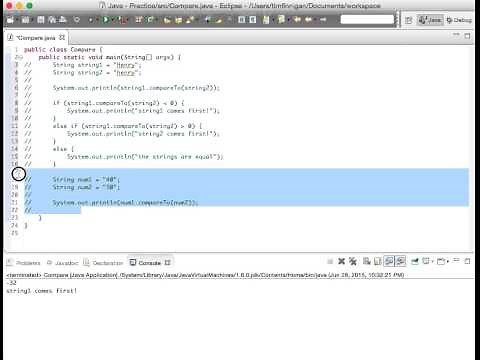Click the Previous Annotation toolbar icon
The image size is (480, 360).
point(281,20)
